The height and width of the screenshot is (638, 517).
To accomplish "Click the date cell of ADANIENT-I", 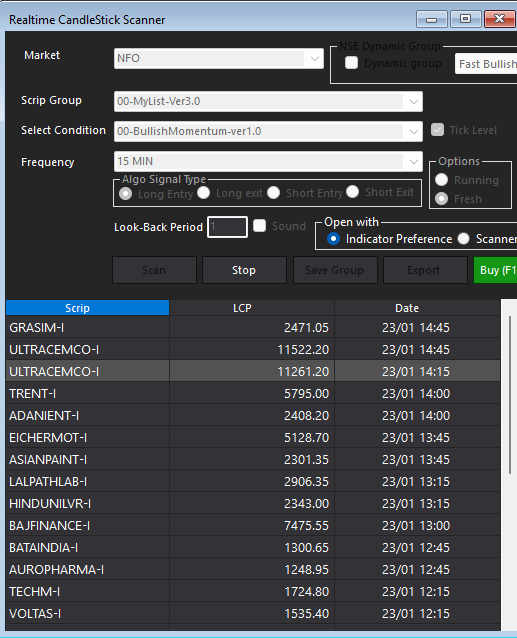I will click(417, 415).
